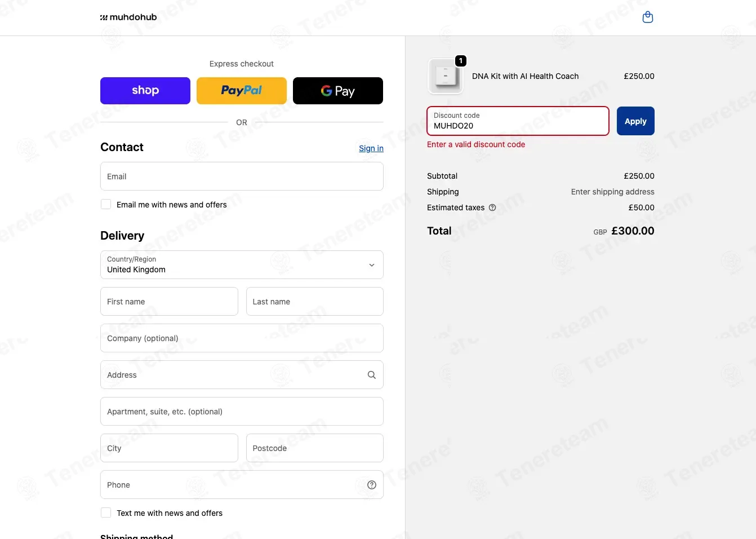Enable Email me with news and offers
Viewport: 756px width, 539px height.
click(x=106, y=204)
